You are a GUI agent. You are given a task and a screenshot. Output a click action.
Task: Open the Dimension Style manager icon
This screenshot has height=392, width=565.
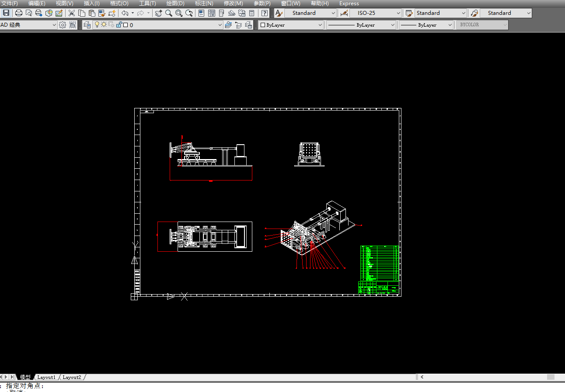point(344,13)
